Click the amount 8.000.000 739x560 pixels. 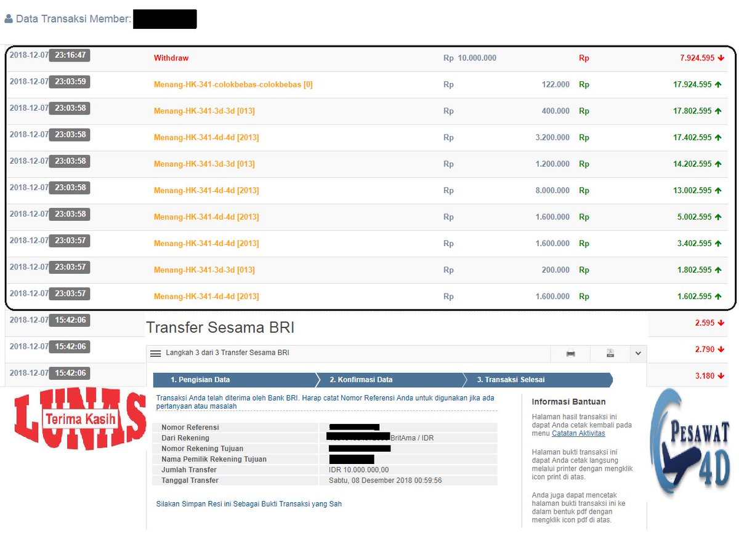point(552,190)
